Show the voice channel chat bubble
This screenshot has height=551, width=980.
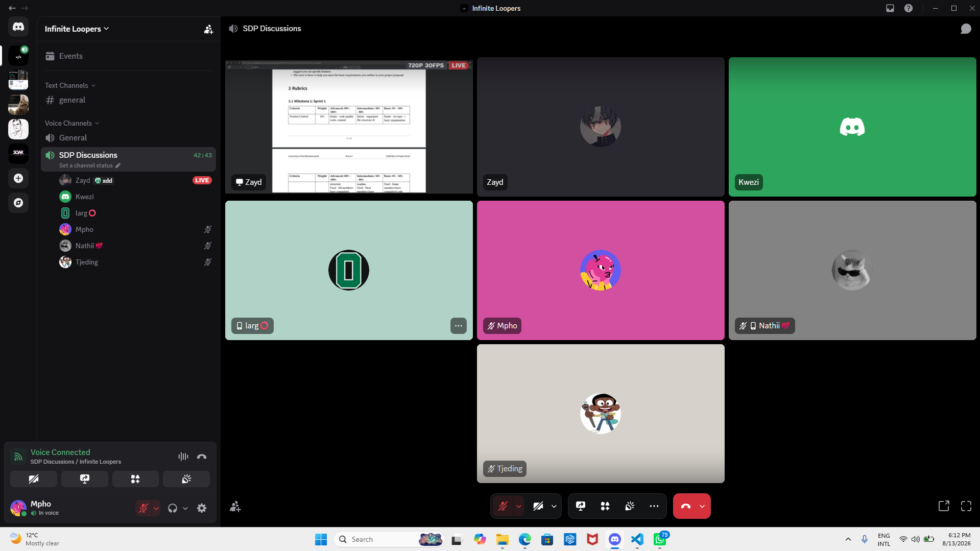(966, 29)
